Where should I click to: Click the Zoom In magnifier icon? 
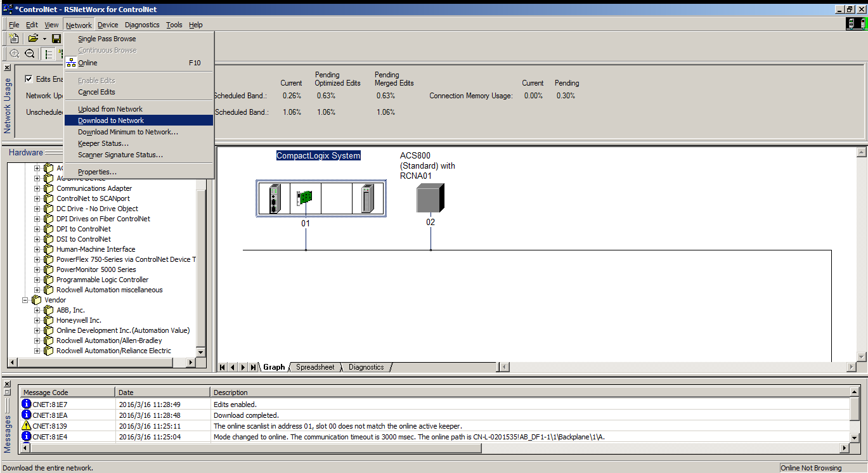(14, 54)
